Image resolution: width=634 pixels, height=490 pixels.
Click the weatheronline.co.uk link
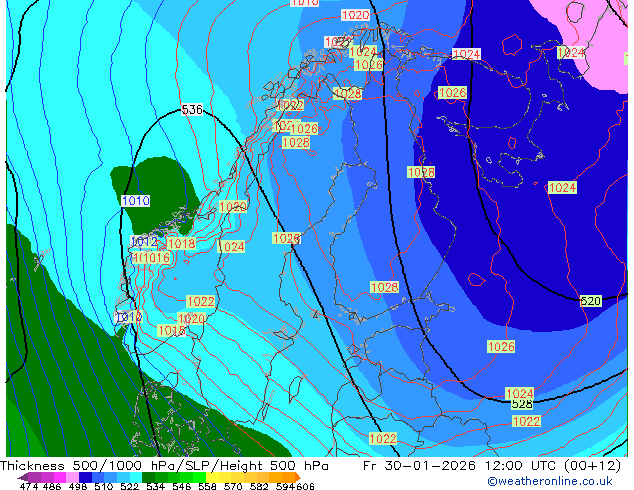pos(550,481)
